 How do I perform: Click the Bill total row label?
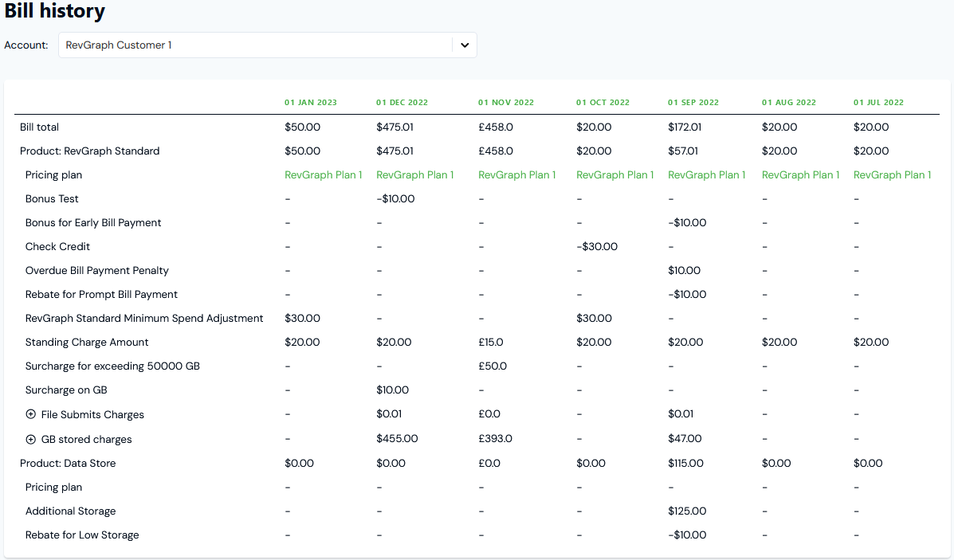[40, 127]
